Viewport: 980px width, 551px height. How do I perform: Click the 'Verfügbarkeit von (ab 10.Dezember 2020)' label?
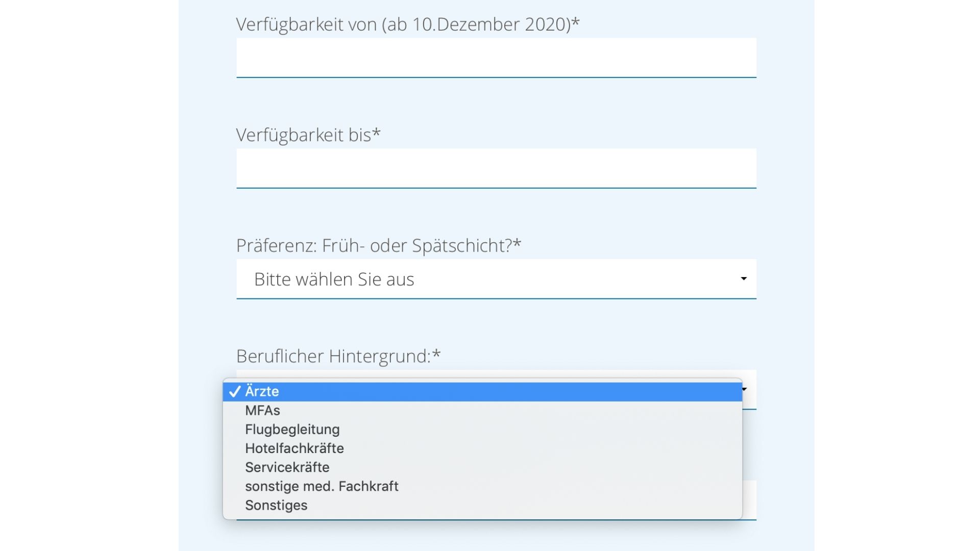[407, 24]
